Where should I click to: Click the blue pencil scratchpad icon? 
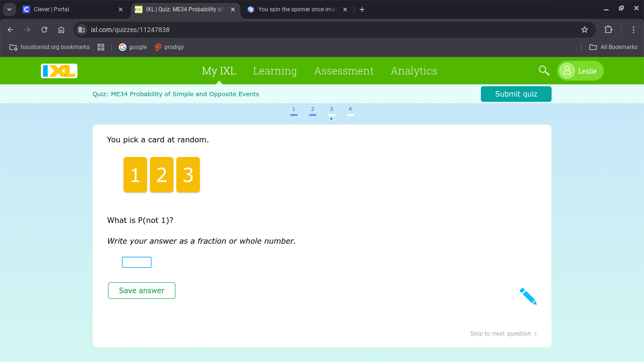pyautogui.click(x=528, y=296)
